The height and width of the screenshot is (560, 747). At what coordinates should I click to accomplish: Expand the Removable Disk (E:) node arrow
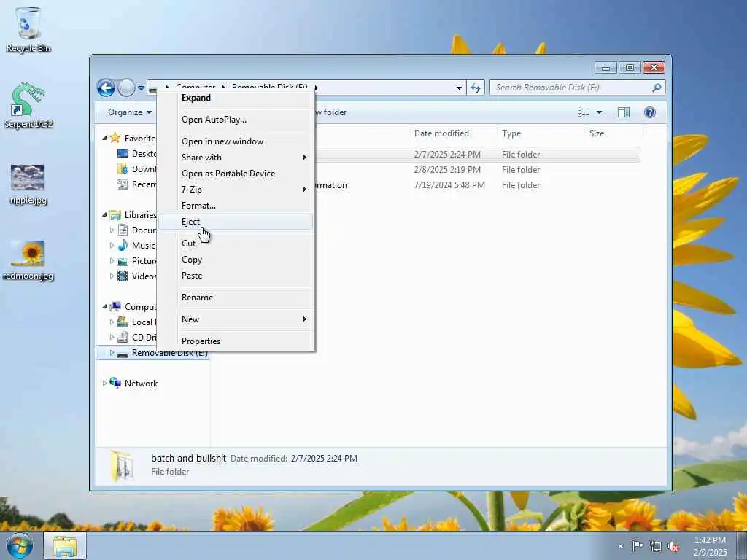point(112,353)
